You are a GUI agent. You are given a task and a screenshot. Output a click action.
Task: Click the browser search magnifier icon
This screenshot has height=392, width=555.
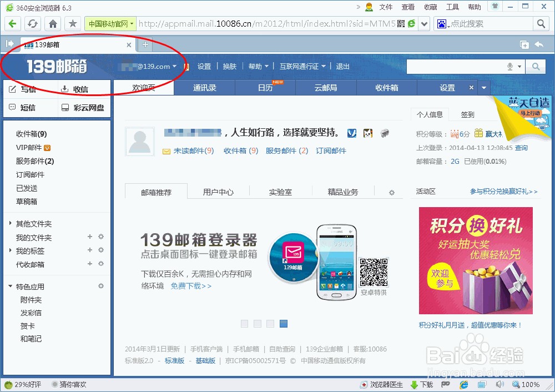click(x=541, y=24)
